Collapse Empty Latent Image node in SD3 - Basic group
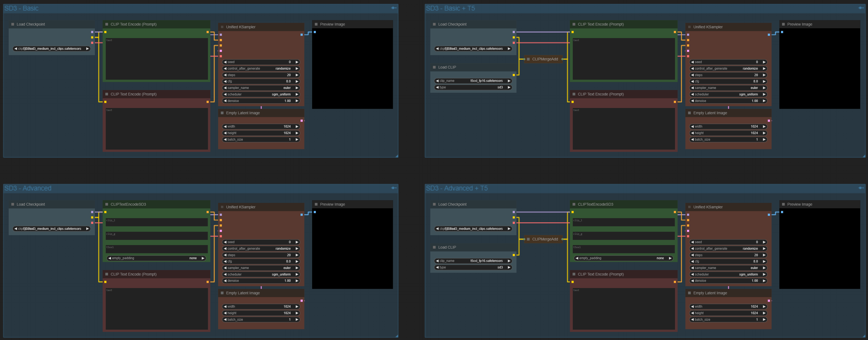868x340 pixels. tap(222, 113)
